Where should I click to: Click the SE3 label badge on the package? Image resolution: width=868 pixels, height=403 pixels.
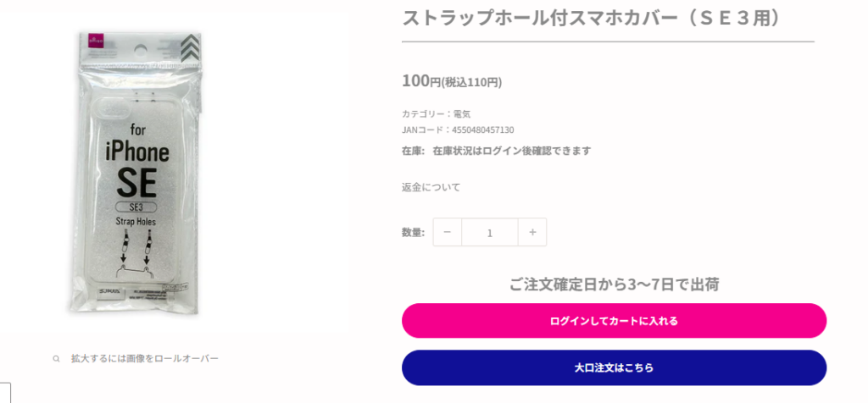click(x=136, y=207)
